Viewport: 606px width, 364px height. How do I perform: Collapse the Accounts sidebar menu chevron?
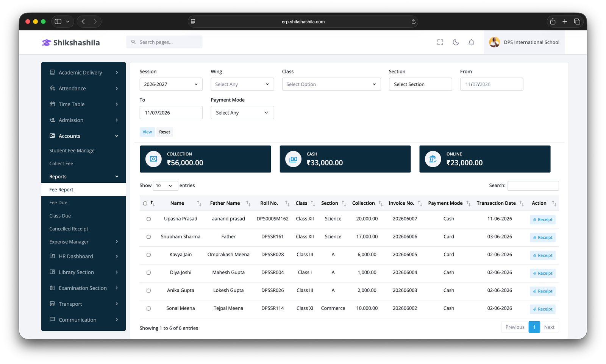point(117,136)
